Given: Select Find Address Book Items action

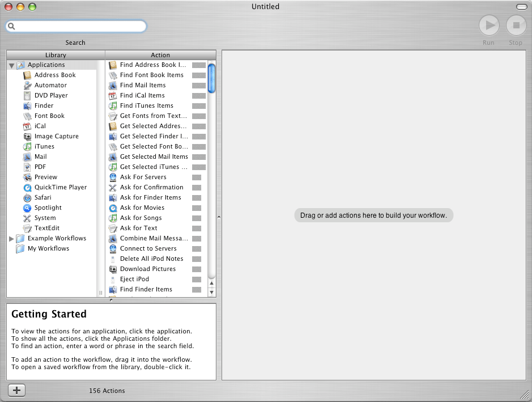Looking at the screenshot, I should (x=157, y=65).
